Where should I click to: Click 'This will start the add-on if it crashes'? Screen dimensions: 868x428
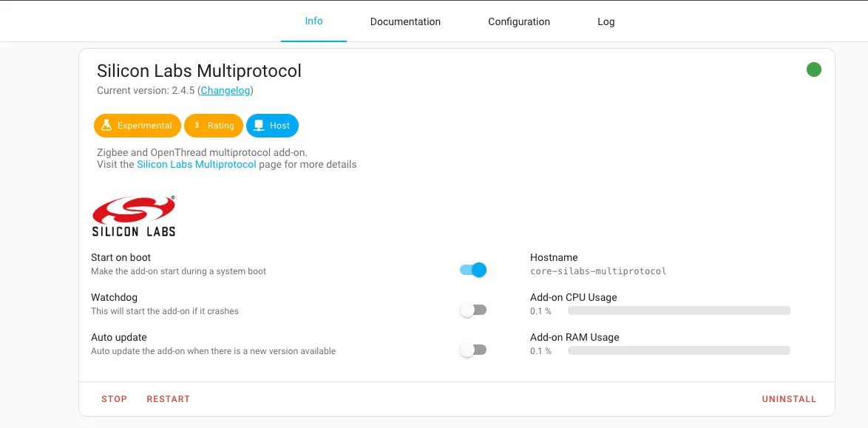[164, 311]
